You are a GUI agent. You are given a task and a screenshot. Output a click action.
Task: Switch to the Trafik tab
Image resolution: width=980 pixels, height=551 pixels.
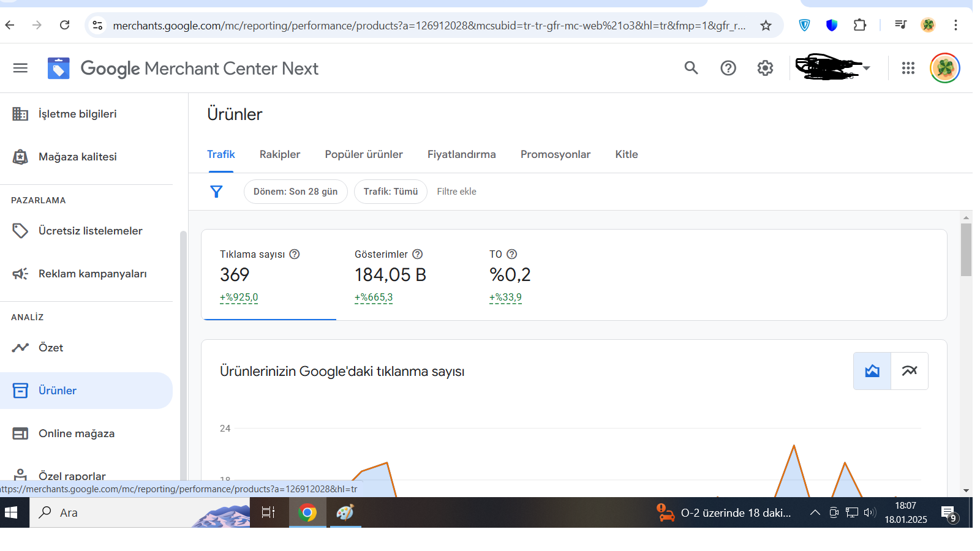(221, 154)
